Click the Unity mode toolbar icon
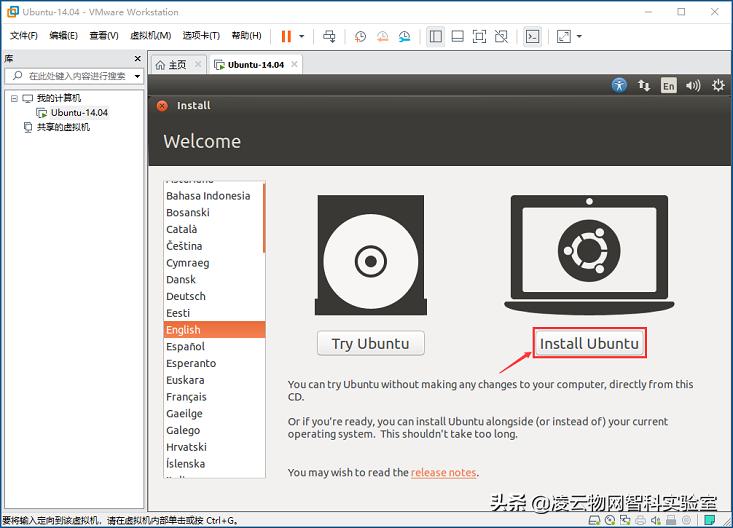The width and height of the screenshot is (733, 528). click(x=501, y=36)
